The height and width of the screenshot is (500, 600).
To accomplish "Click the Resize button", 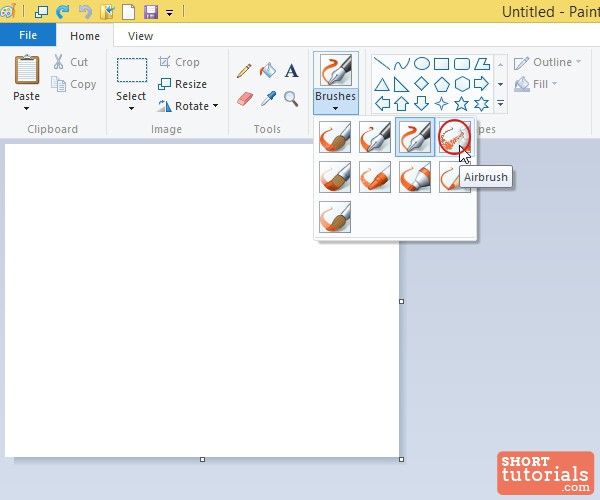I will [183, 84].
